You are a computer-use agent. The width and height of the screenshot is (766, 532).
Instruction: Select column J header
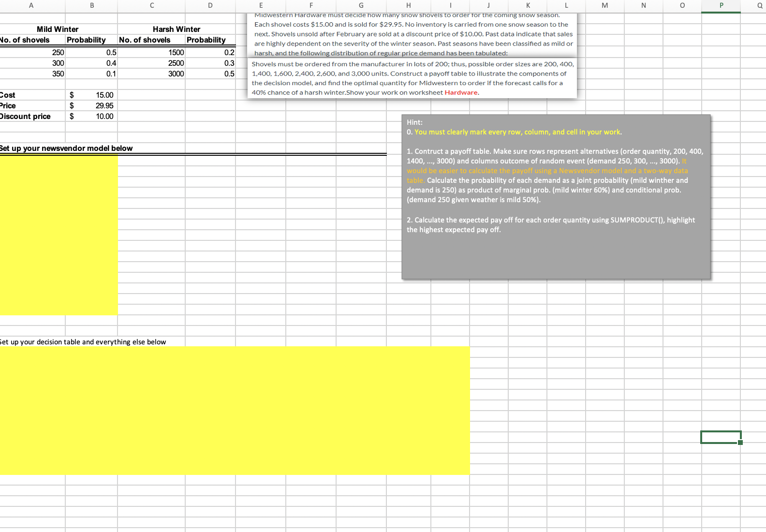point(489,6)
